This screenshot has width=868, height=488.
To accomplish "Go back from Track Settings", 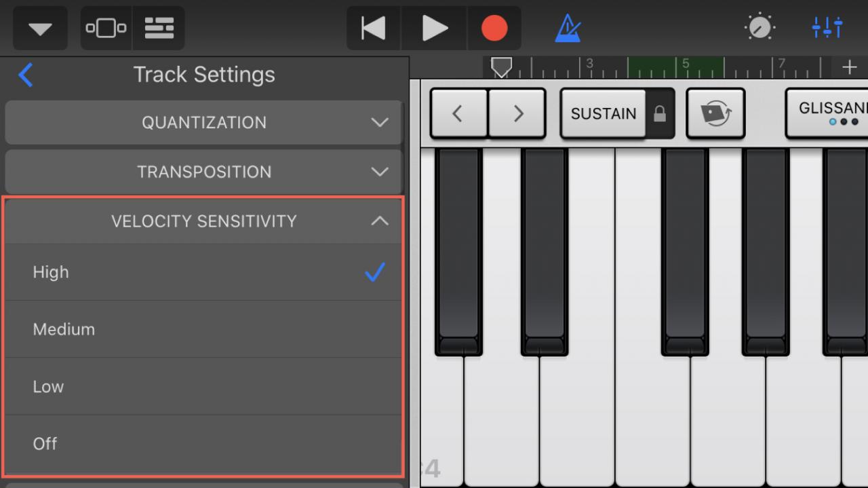I will coord(26,75).
